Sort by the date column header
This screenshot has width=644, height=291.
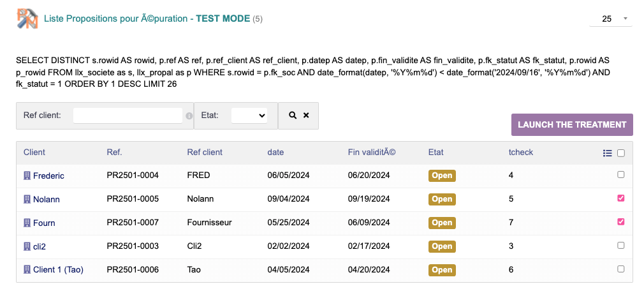coord(275,153)
